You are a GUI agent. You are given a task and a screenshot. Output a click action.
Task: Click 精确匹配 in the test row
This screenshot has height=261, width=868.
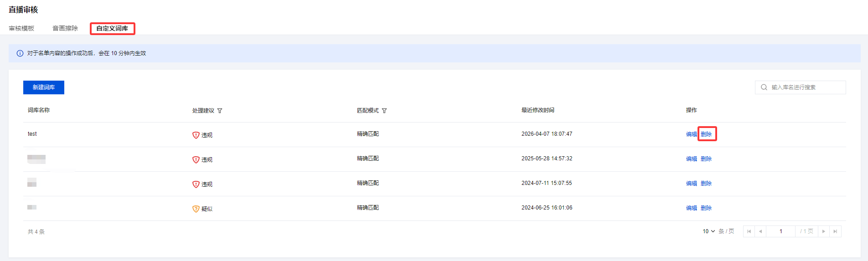point(368,134)
